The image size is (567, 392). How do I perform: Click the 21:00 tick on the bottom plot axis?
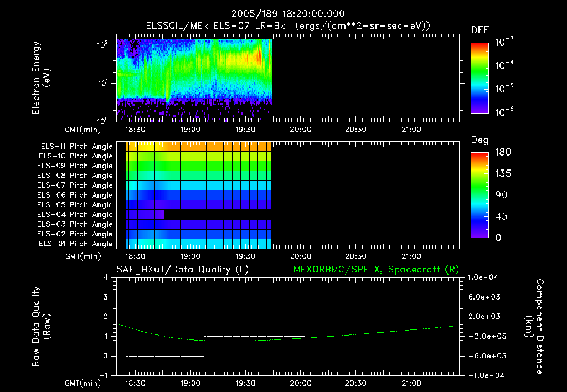(411, 383)
